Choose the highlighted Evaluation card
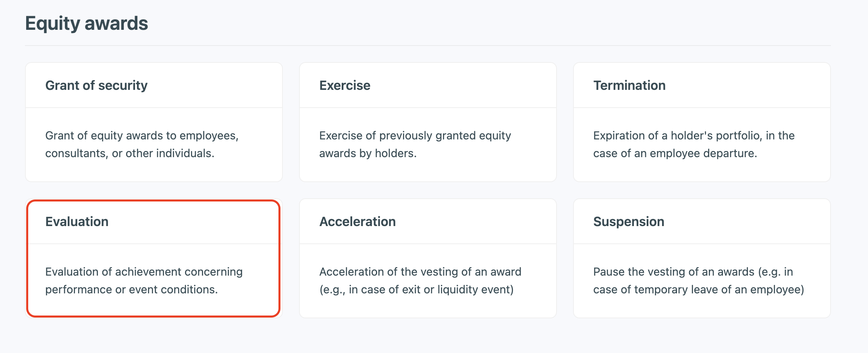The width and height of the screenshot is (868, 353). tap(154, 258)
